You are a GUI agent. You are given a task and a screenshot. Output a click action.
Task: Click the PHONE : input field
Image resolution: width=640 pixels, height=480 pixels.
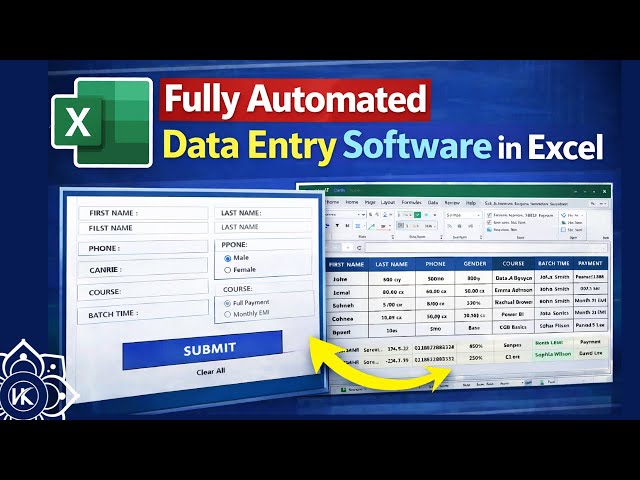click(x=143, y=248)
